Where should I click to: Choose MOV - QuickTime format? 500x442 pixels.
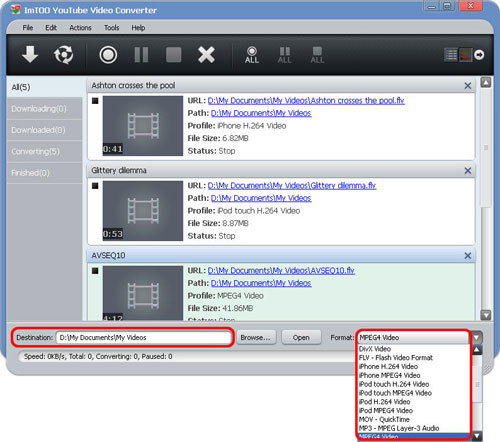pos(414,419)
